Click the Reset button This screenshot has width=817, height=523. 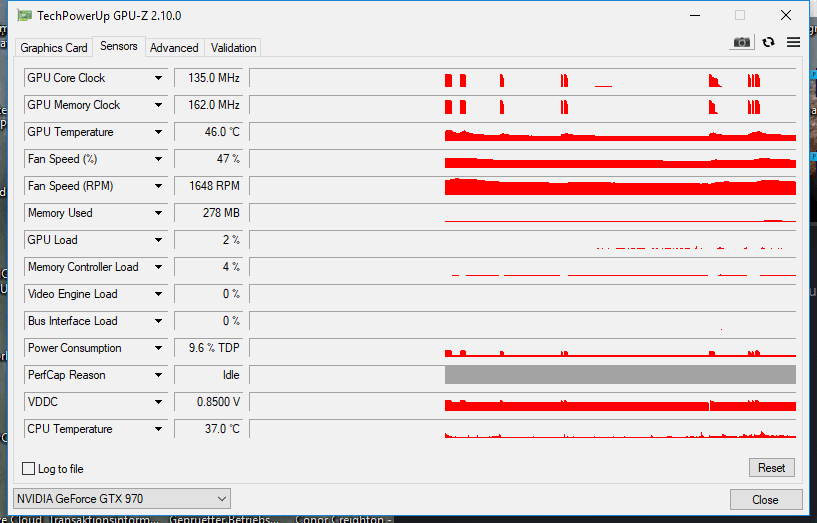pos(772,468)
